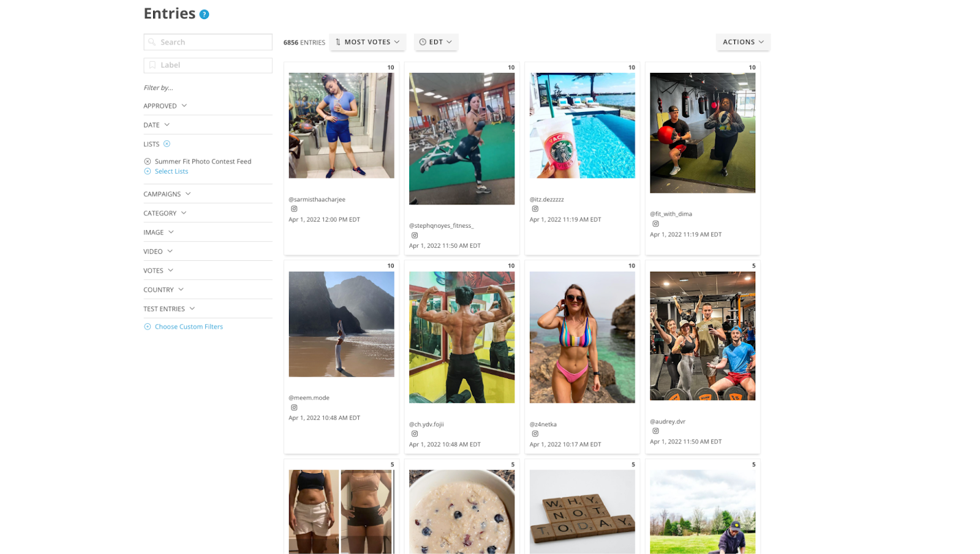Click the blue help icon beside Entries
The width and height of the screenshot is (980, 554).
(x=205, y=14)
